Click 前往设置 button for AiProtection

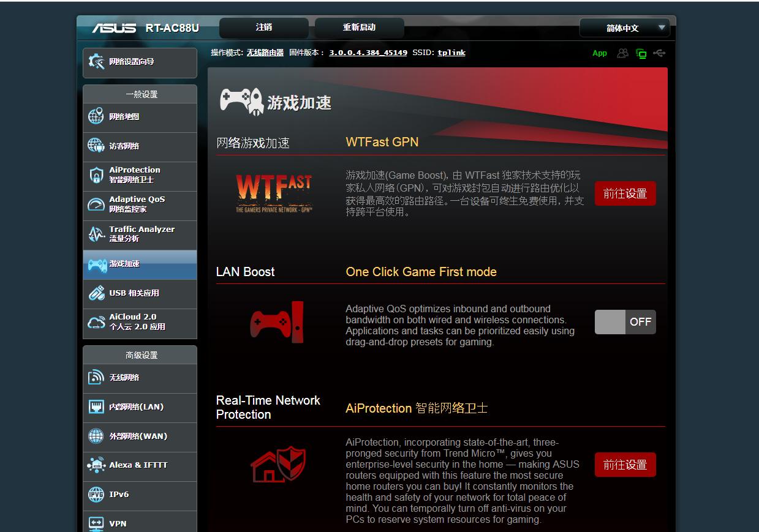[x=625, y=465]
